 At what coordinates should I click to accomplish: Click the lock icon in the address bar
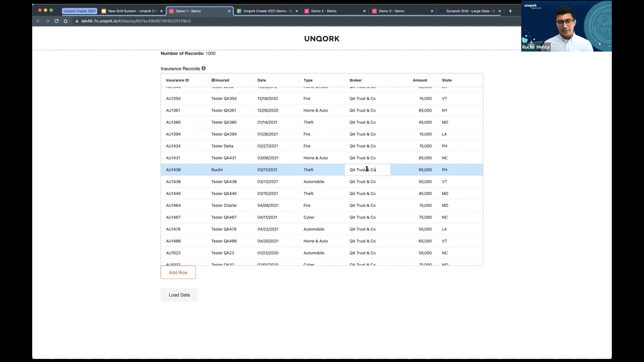click(x=76, y=21)
